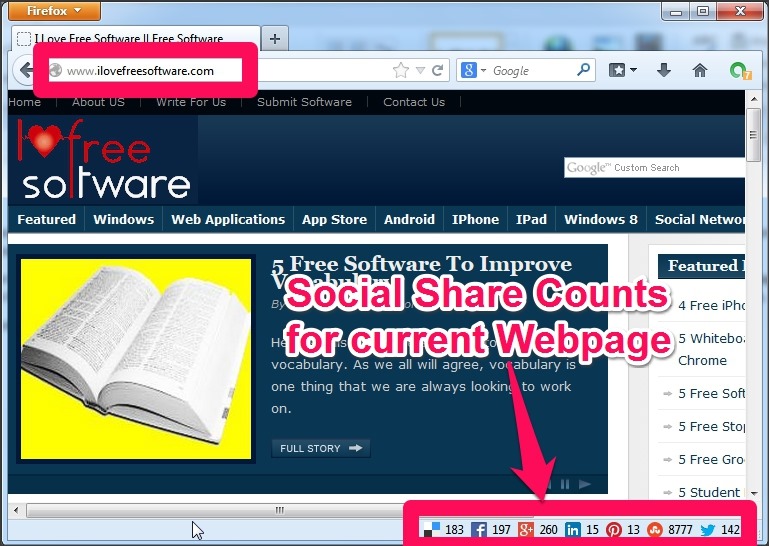Click the vertical scrollbar down arrow

(754, 493)
